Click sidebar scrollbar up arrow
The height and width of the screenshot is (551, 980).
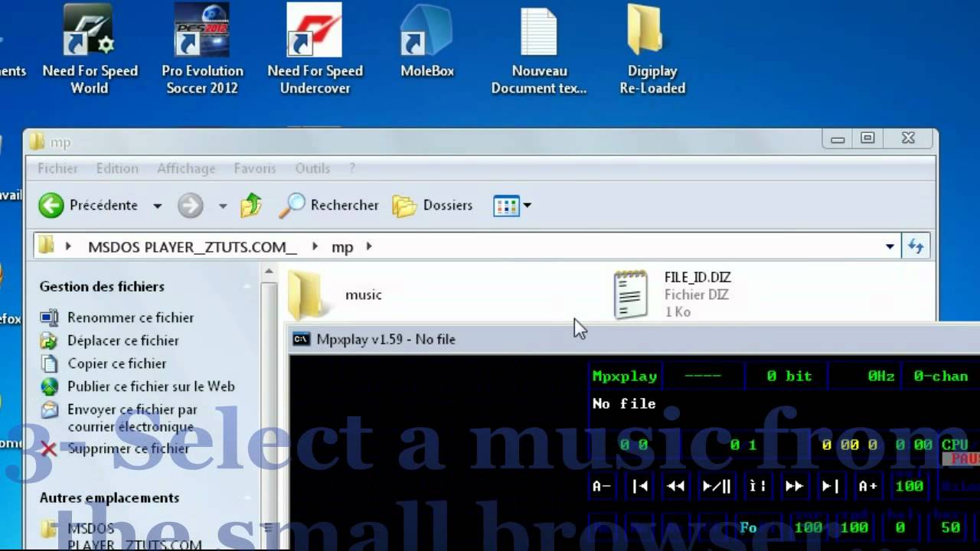(x=268, y=272)
